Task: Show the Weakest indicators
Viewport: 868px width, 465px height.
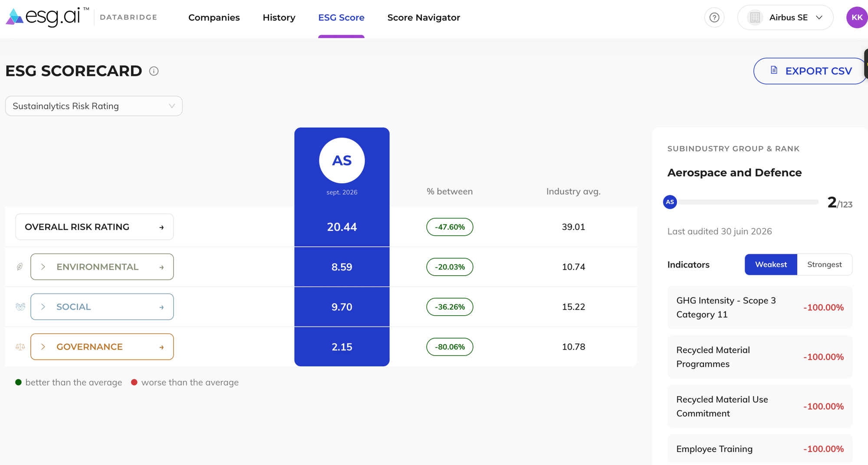Action: pyautogui.click(x=771, y=264)
